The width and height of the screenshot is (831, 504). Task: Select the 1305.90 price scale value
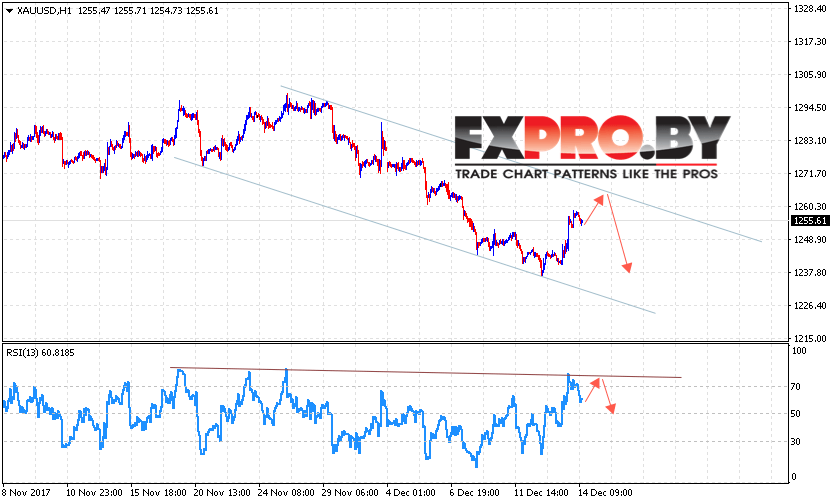(810, 75)
